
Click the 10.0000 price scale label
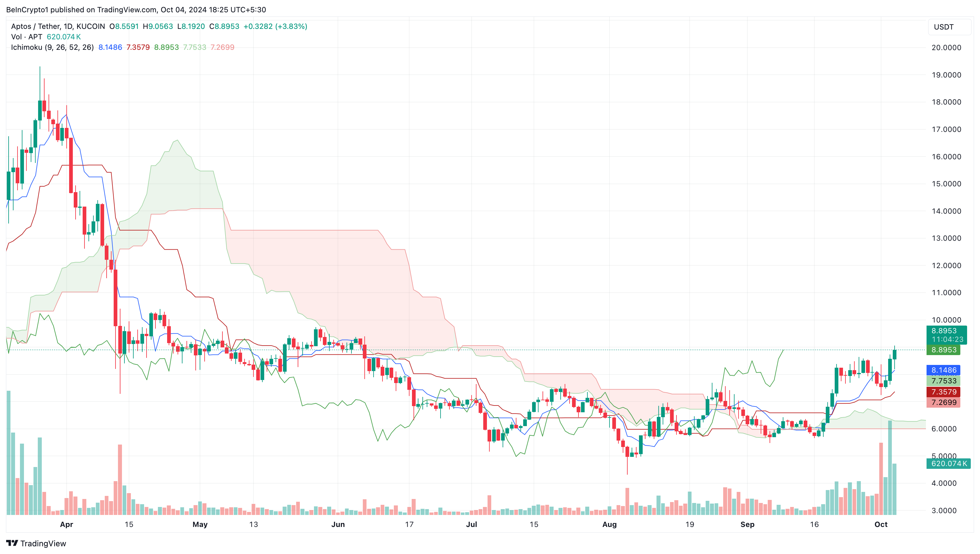tap(946, 320)
